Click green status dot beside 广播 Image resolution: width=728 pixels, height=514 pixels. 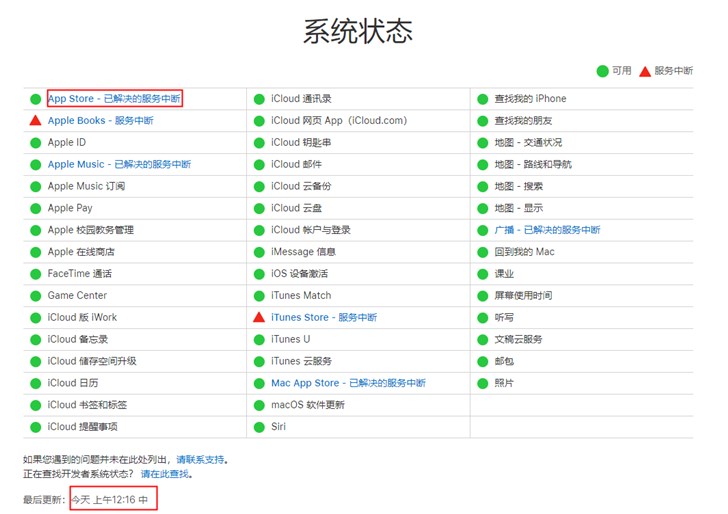[483, 230]
